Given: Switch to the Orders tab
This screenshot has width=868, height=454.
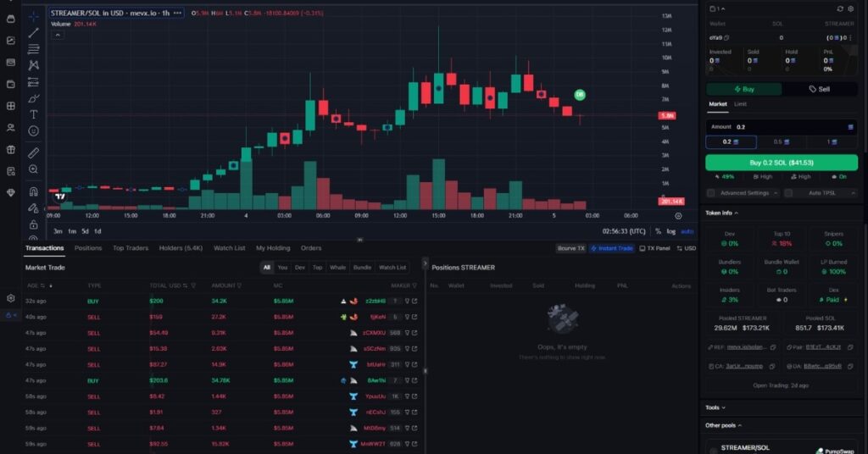Looking at the screenshot, I should click(x=311, y=248).
